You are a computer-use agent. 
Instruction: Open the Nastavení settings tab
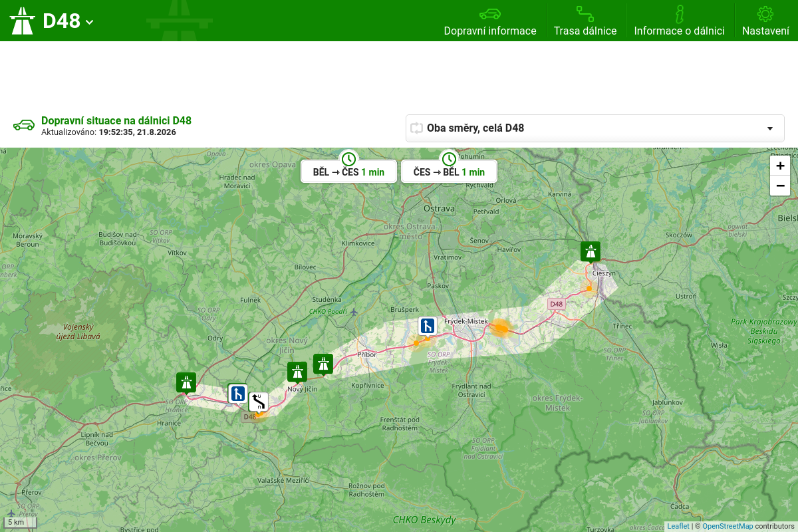coord(765,21)
